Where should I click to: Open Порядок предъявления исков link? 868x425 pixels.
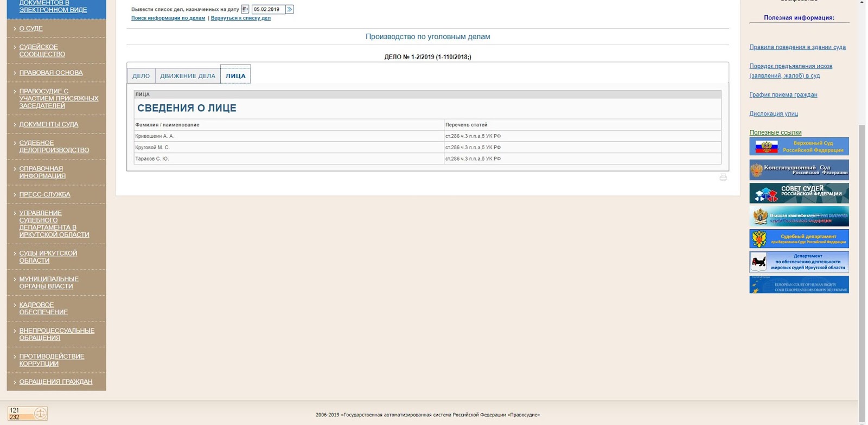click(x=790, y=71)
